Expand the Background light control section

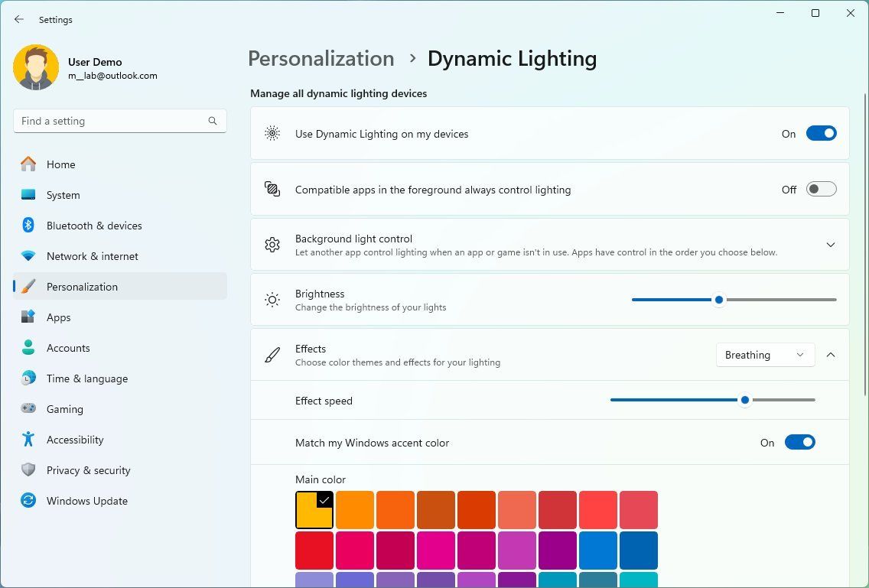coord(831,245)
